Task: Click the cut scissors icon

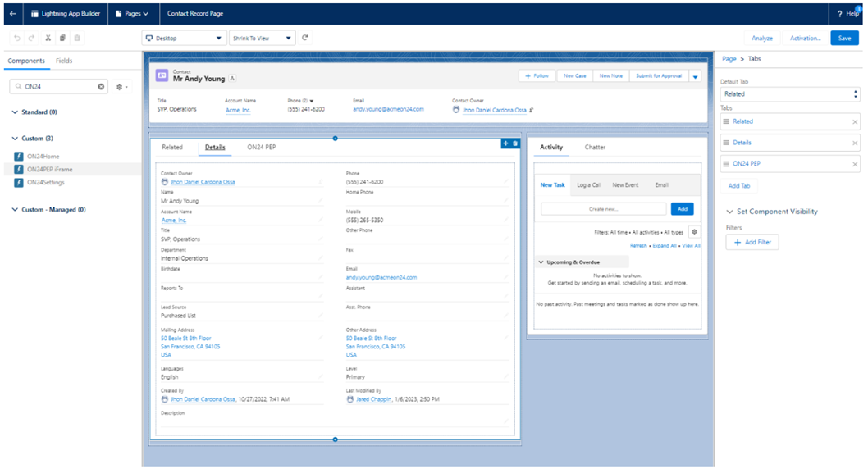Action: (x=48, y=39)
